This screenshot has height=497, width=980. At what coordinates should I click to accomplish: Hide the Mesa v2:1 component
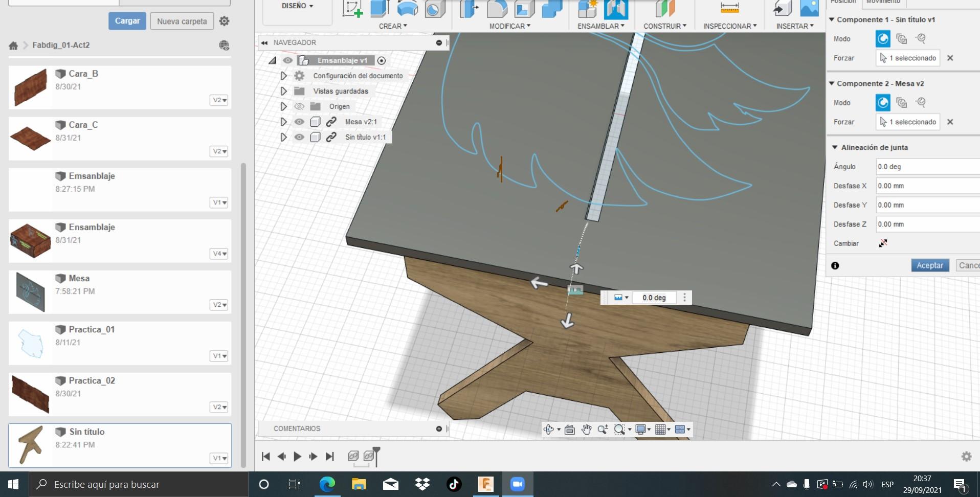[299, 122]
